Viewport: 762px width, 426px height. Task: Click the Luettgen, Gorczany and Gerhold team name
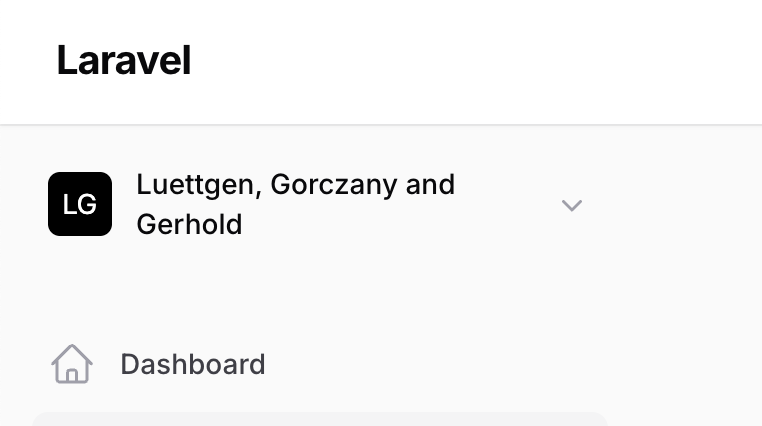[x=295, y=204]
